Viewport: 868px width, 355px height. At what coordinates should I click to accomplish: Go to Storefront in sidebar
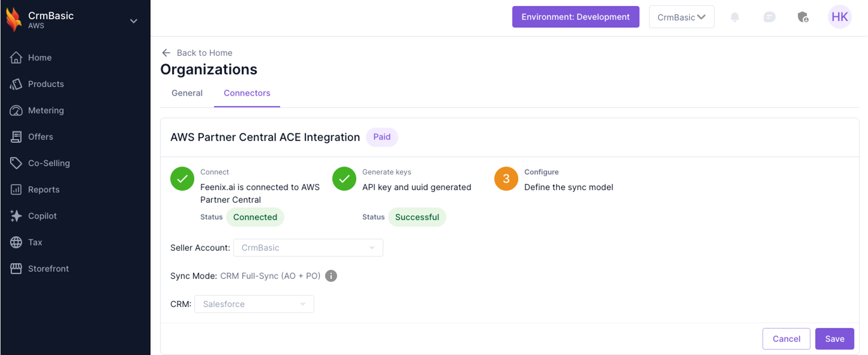tap(48, 269)
